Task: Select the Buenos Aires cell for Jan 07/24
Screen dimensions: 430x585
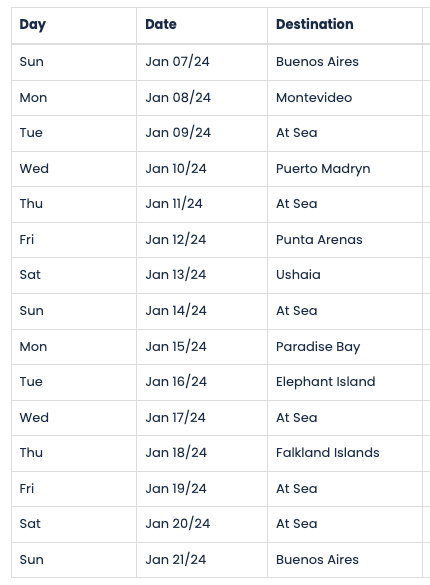Action: point(345,62)
